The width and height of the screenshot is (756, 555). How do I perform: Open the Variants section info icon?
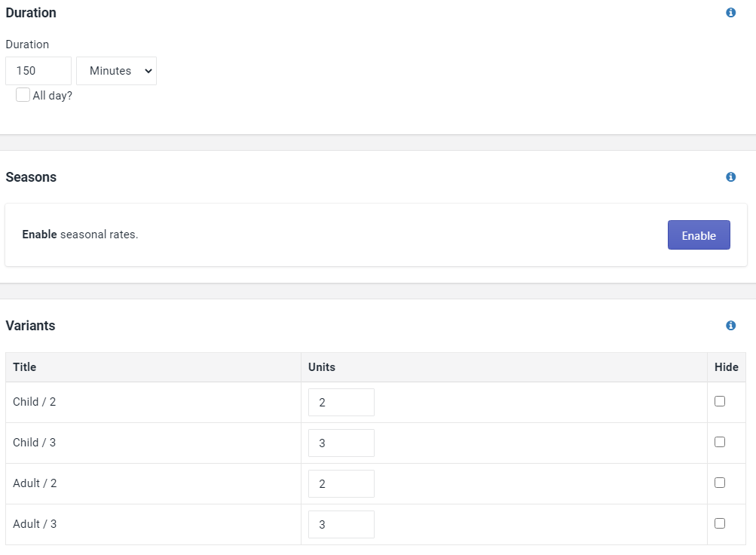731,326
